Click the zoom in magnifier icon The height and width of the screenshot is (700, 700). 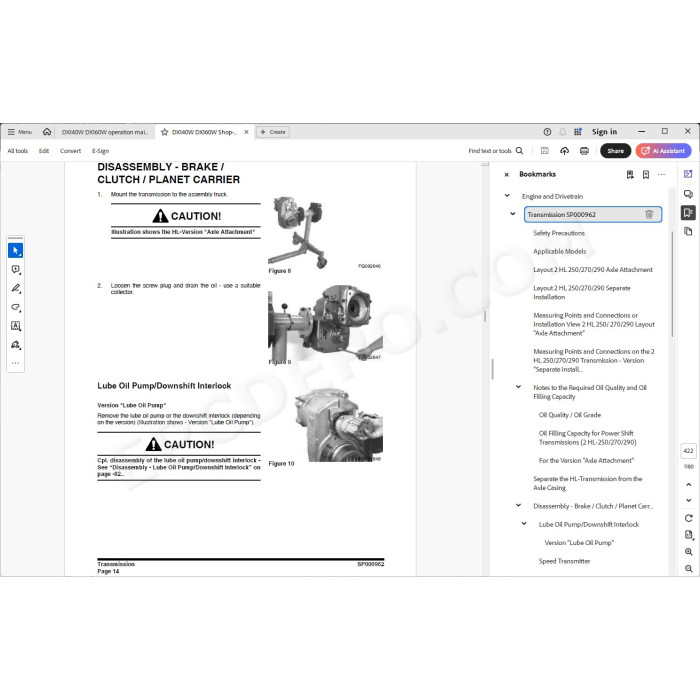[x=688, y=552]
